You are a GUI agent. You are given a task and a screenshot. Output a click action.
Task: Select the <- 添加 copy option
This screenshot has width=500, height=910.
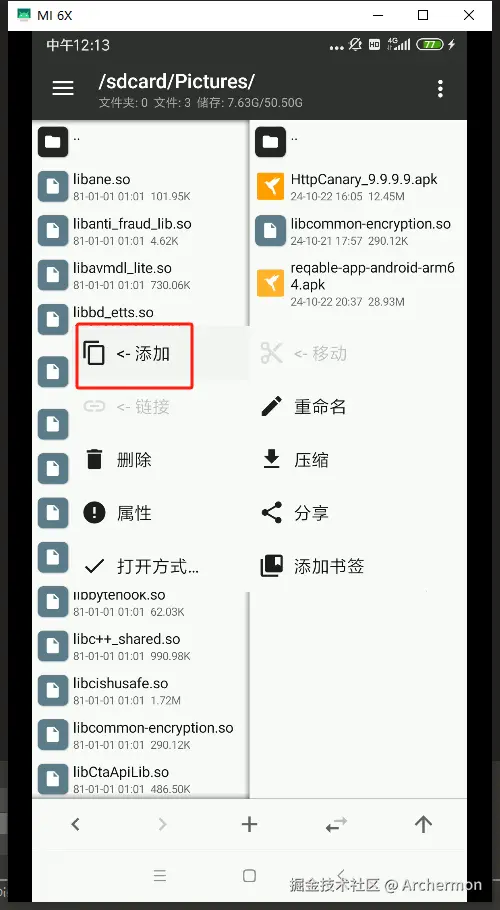pos(135,353)
